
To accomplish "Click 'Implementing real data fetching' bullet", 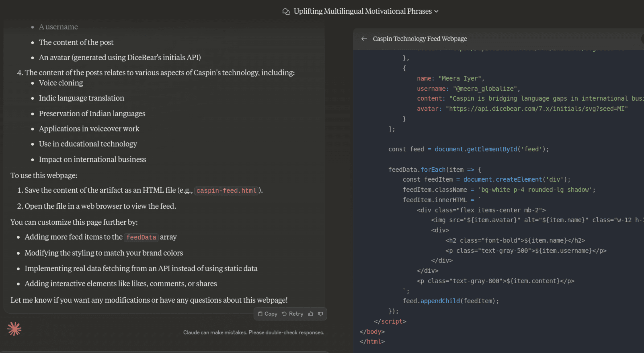I will coord(141,268).
